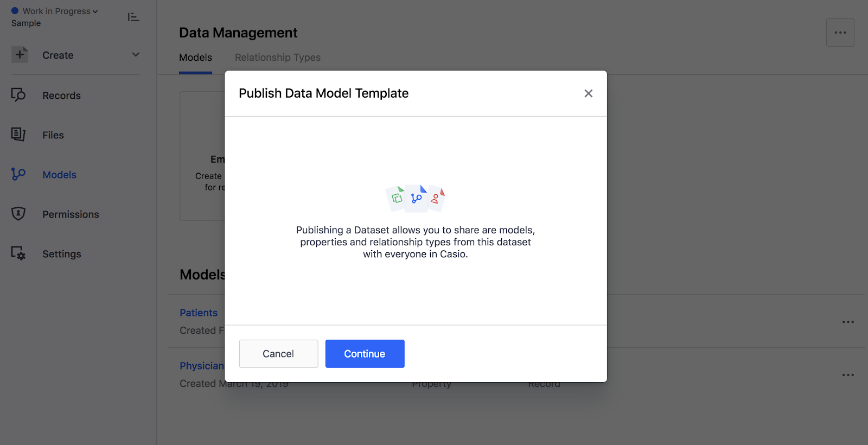Open the Patients model link
This screenshot has width=868, height=445.
[199, 313]
